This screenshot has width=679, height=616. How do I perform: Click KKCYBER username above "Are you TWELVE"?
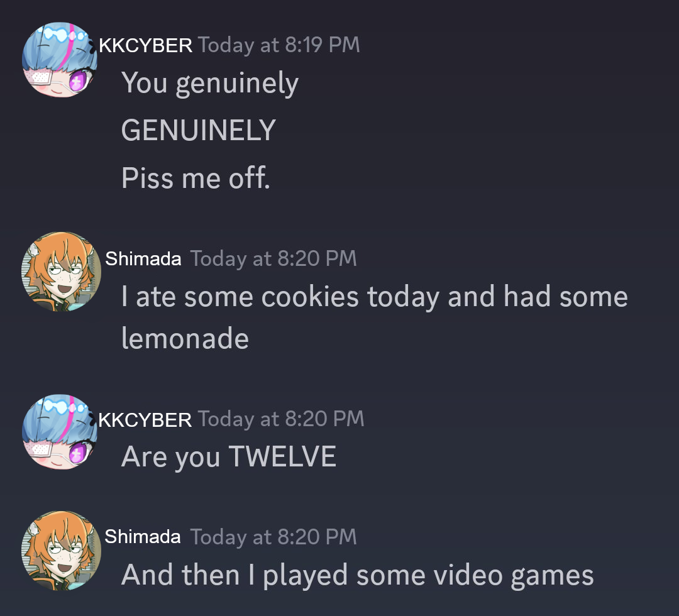pyautogui.click(x=145, y=420)
